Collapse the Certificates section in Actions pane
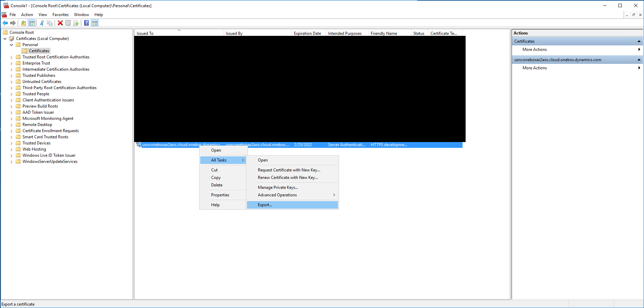644x308 pixels. coord(639,41)
